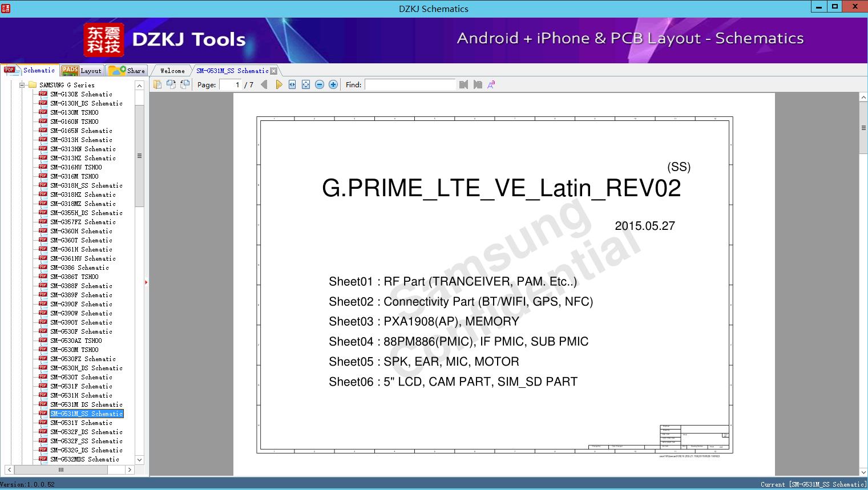868x490 pixels.
Task: Open SM-G130H_DS Schematic in the tree
Action: click(x=86, y=103)
